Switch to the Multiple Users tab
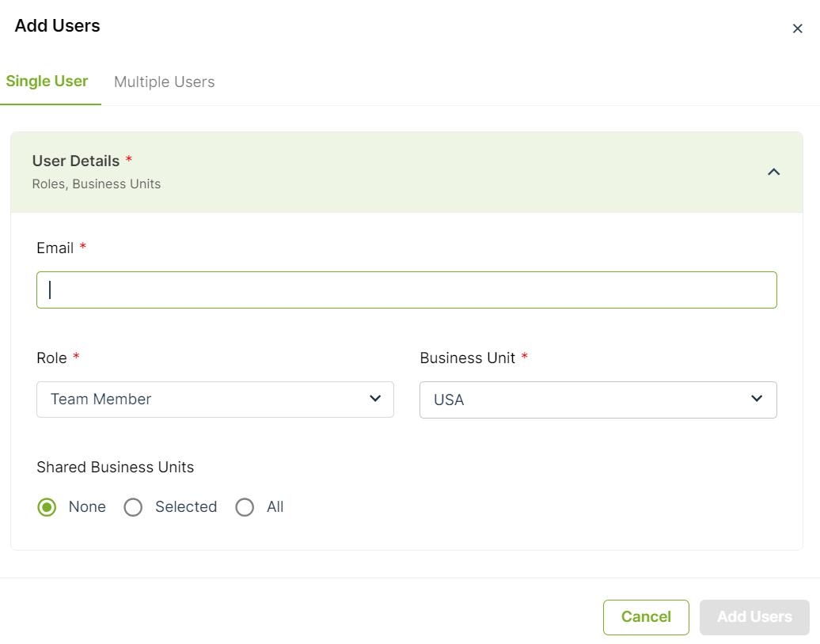Image resolution: width=820 pixels, height=644 pixels. (x=164, y=82)
